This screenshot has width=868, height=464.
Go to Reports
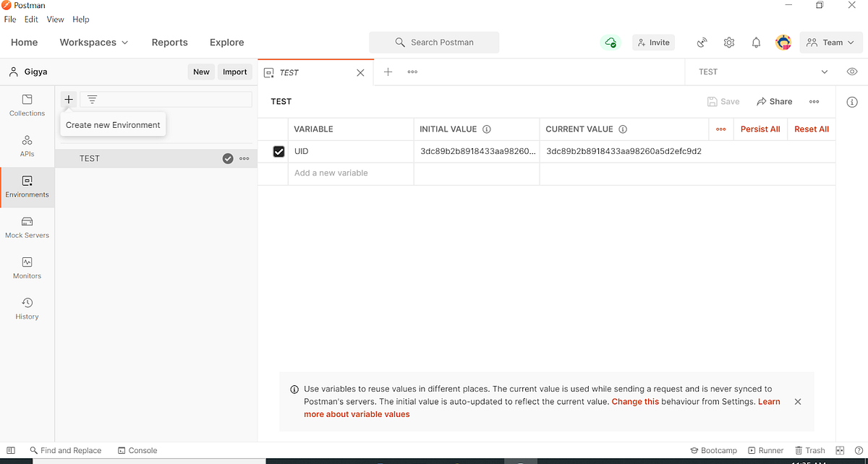[170, 43]
